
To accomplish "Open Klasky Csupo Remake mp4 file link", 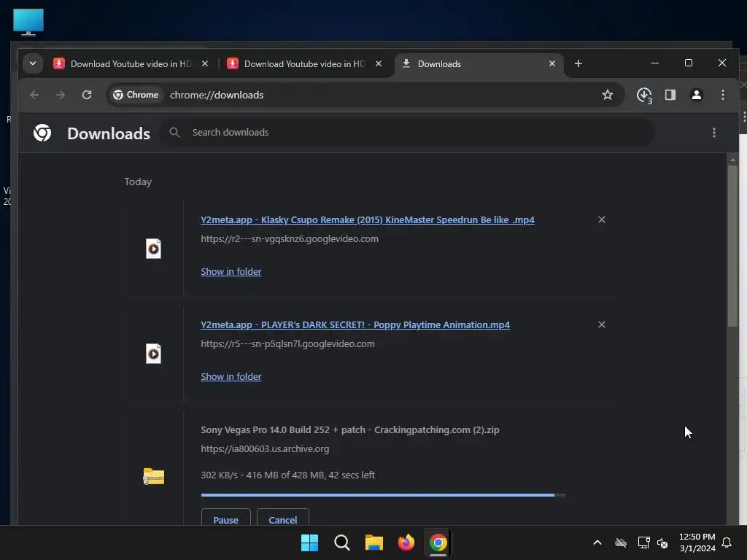I will pos(368,219).
